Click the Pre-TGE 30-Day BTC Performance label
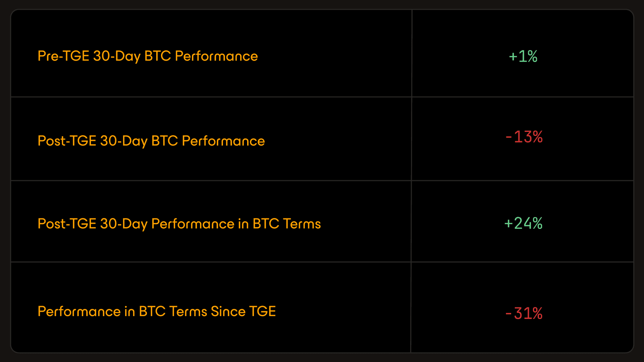 [148, 56]
